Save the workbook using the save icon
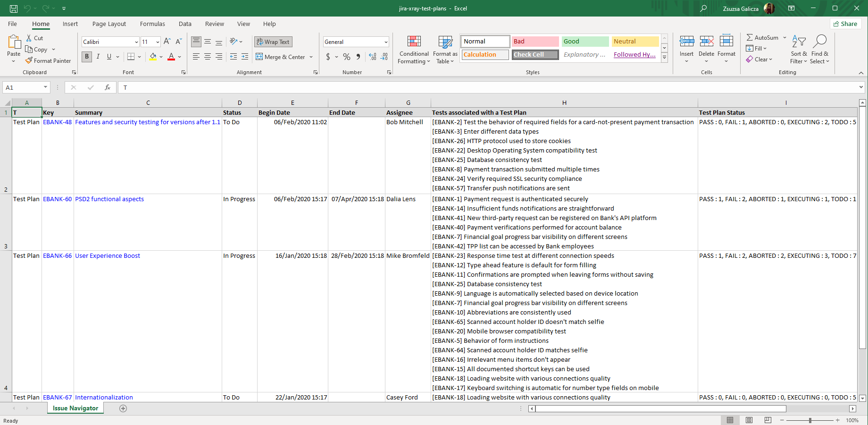Image resolution: width=868 pixels, height=425 pixels. point(14,8)
